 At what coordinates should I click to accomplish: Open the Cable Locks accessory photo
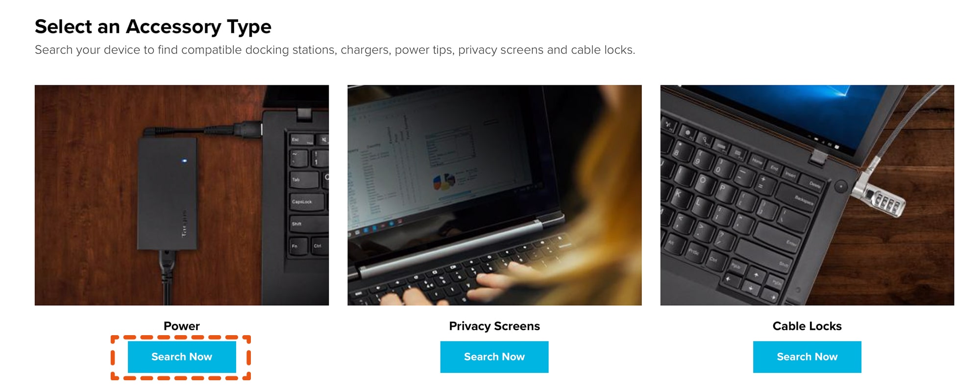click(807, 195)
